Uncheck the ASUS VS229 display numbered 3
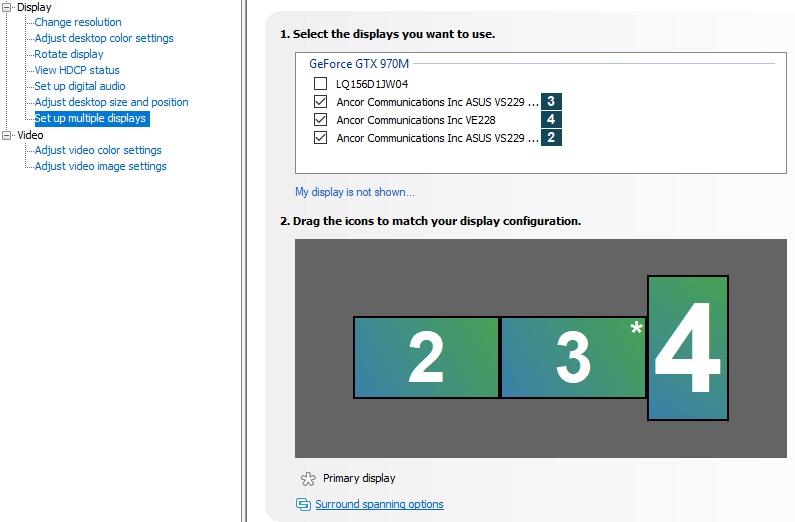 pyautogui.click(x=320, y=102)
